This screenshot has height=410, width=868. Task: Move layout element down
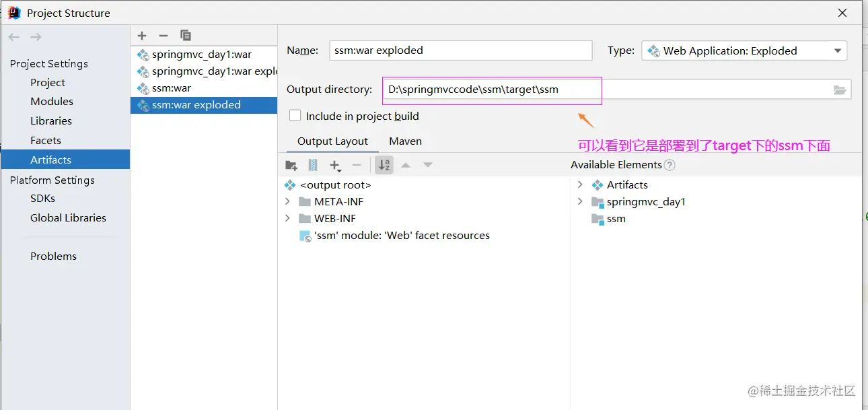tap(427, 165)
